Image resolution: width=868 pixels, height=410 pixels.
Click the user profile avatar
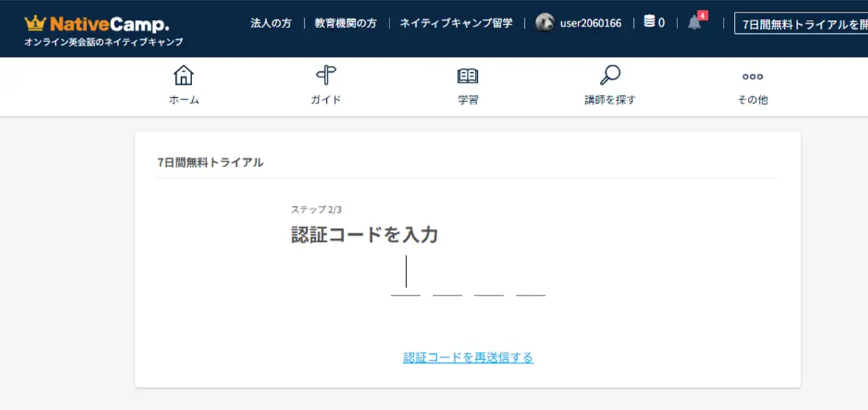[x=545, y=23]
